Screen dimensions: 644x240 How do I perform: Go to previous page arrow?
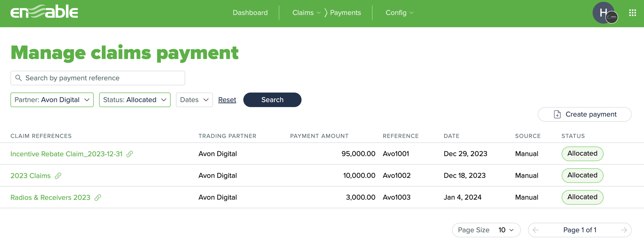click(536, 230)
